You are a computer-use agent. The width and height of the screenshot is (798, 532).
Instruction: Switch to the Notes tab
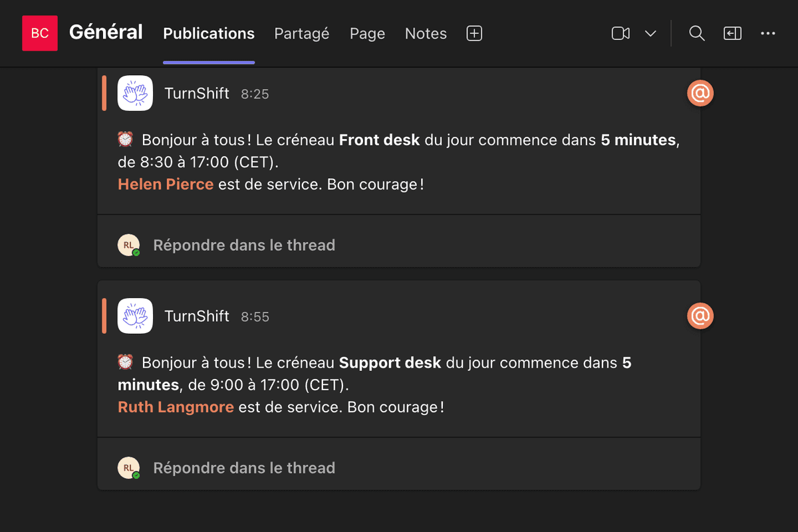pos(426,33)
